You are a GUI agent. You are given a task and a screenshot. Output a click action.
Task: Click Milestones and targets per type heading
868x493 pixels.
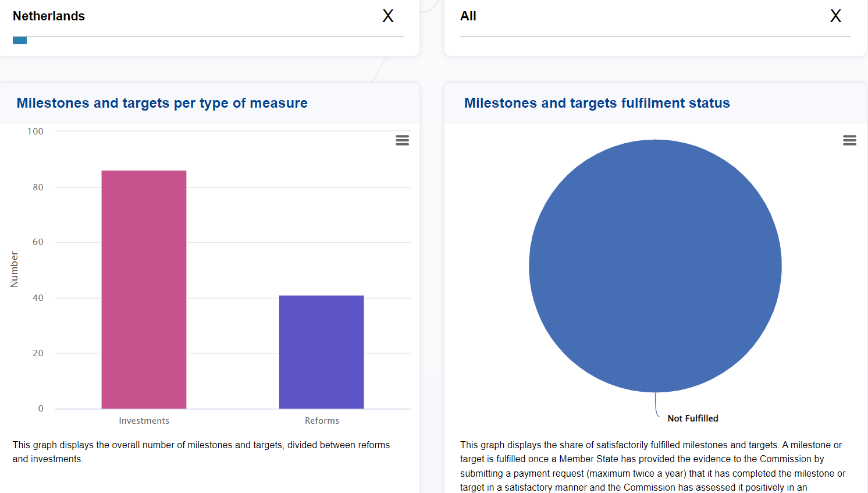pos(162,103)
